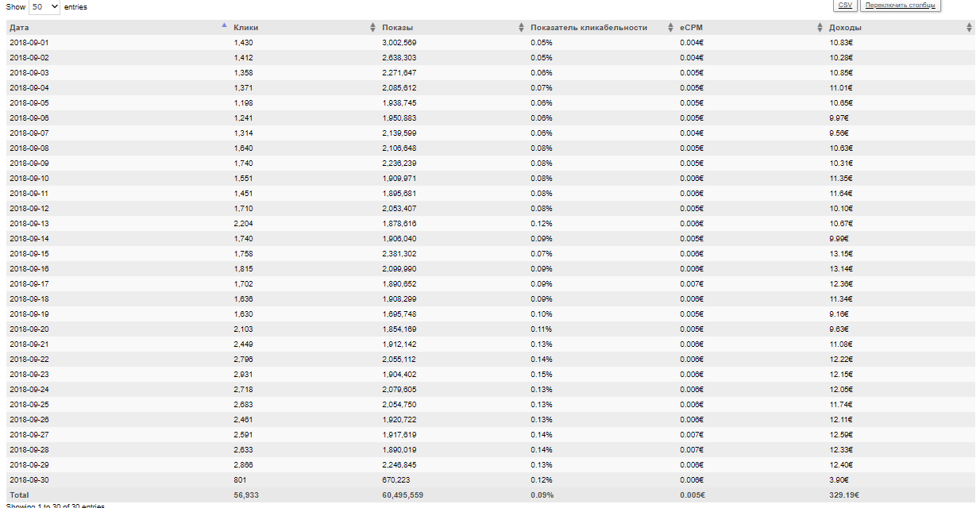The height and width of the screenshot is (508, 980).
Task: Export the table with the CSV button
Action: point(845,5)
